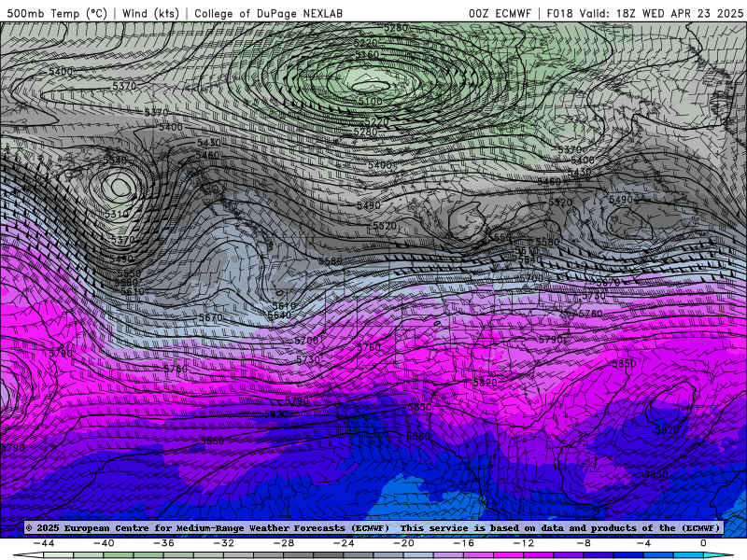Select the 0 color bar label
747x560 pixels.
[x=704, y=543]
